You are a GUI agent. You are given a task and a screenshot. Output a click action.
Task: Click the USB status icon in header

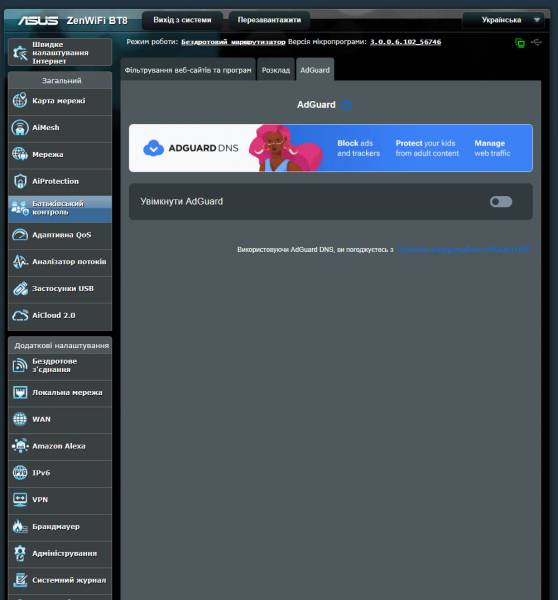[536, 42]
